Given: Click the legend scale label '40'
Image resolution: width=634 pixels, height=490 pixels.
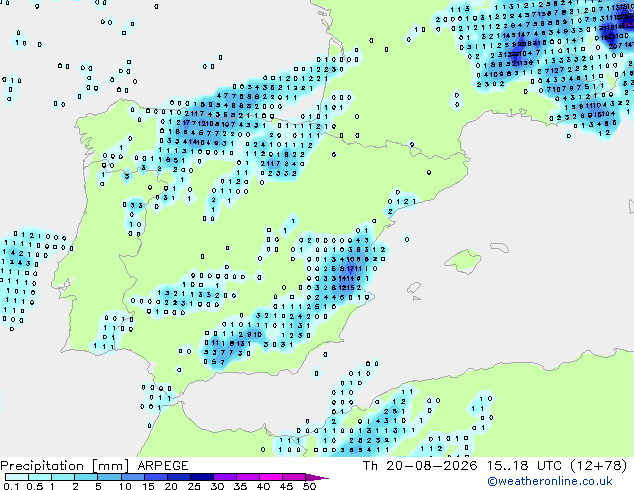Looking at the screenshot, I should tap(263, 486).
